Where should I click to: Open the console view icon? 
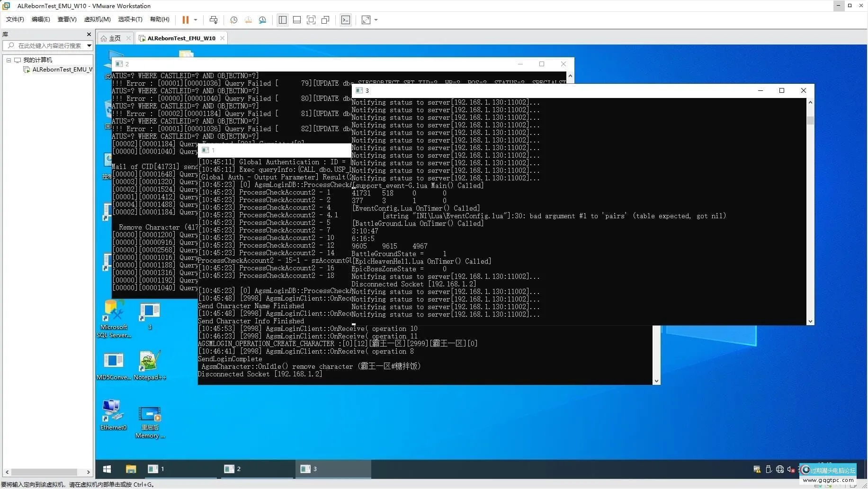point(346,20)
